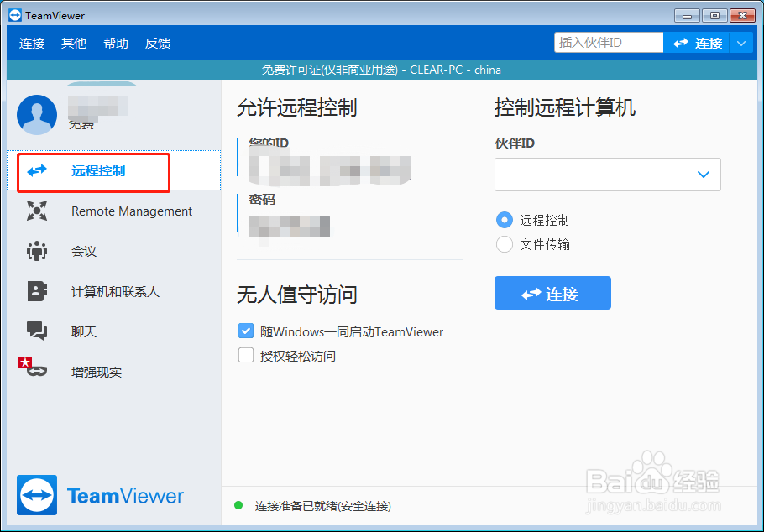Click the blurred password value

290,227
